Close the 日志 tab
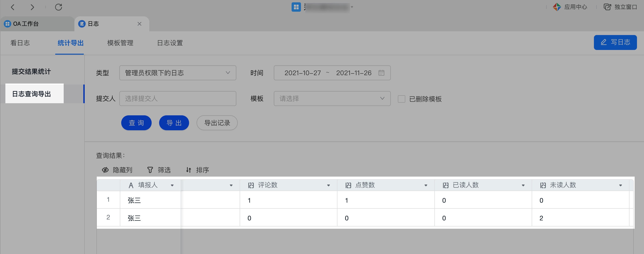This screenshot has width=644, height=254. (x=139, y=24)
